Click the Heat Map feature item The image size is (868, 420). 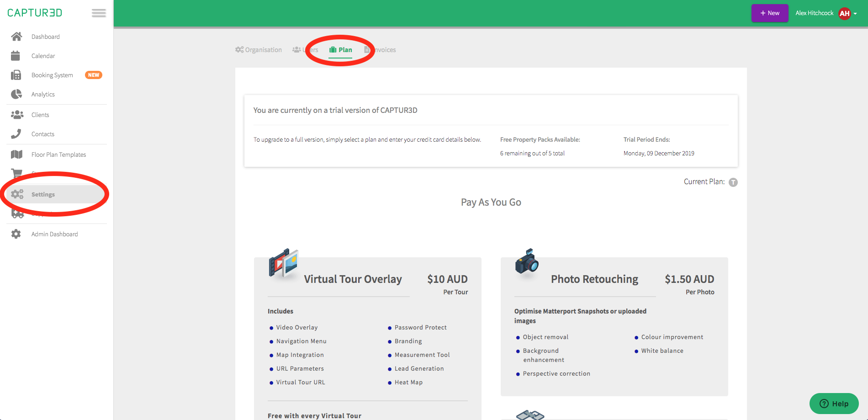pos(408,383)
